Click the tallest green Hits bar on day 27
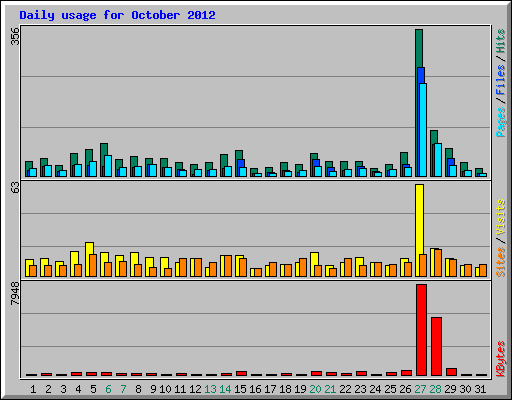 419,48
